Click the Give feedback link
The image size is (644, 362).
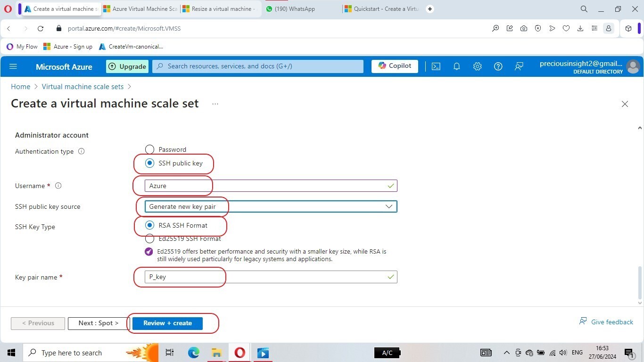coord(606,322)
